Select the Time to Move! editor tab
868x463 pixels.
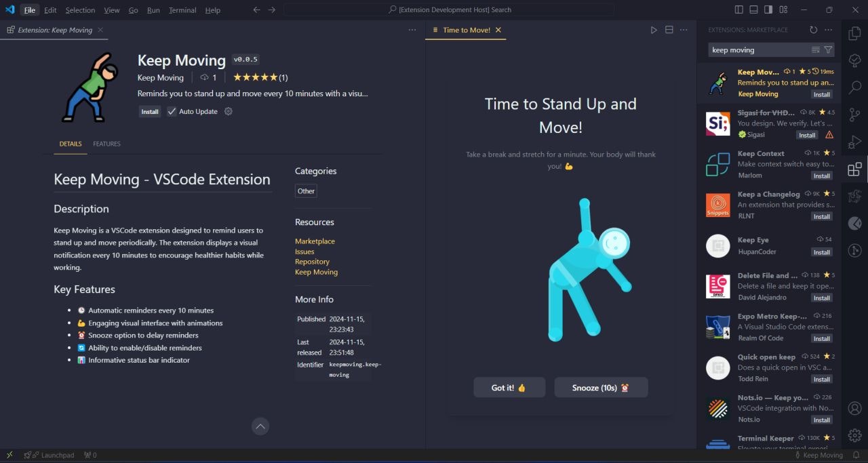click(467, 30)
